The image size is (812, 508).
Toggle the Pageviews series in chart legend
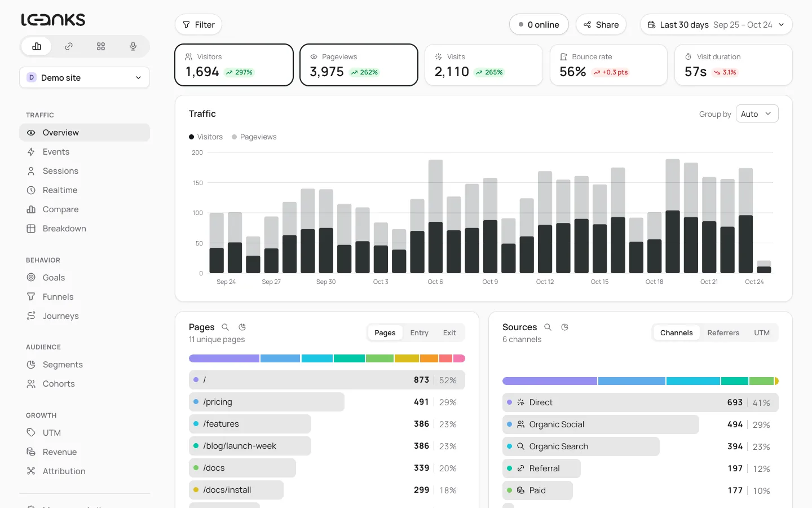pos(254,137)
